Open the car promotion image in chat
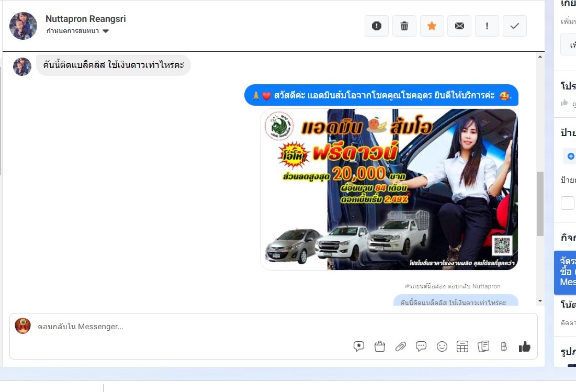This screenshot has width=576, height=392. [389, 189]
